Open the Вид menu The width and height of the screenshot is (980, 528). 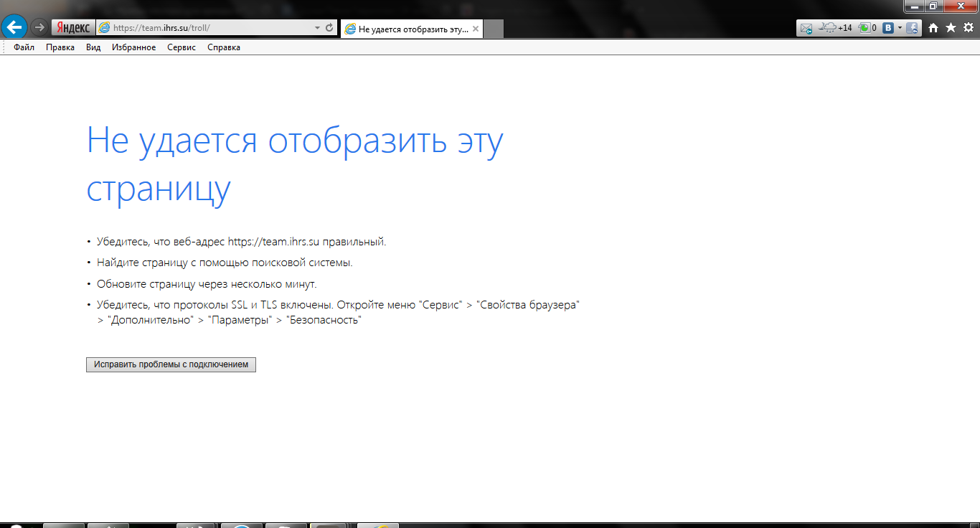click(93, 47)
